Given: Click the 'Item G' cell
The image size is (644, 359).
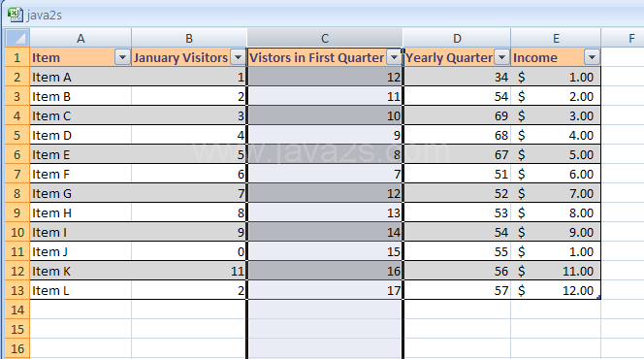Looking at the screenshot, I should pyautogui.click(x=80, y=193).
